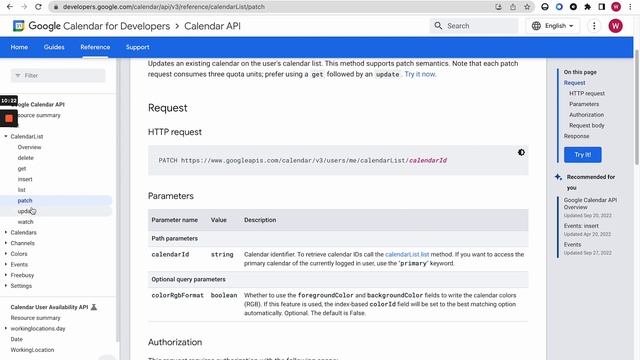The image size is (640, 360).
Task: Open the Support tab
Action: tap(138, 47)
